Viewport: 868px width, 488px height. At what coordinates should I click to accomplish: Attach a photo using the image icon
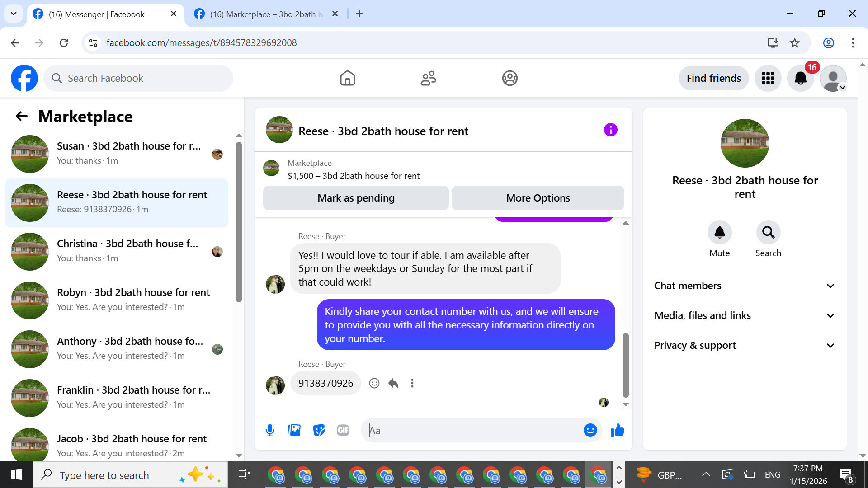[x=294, y=430]
